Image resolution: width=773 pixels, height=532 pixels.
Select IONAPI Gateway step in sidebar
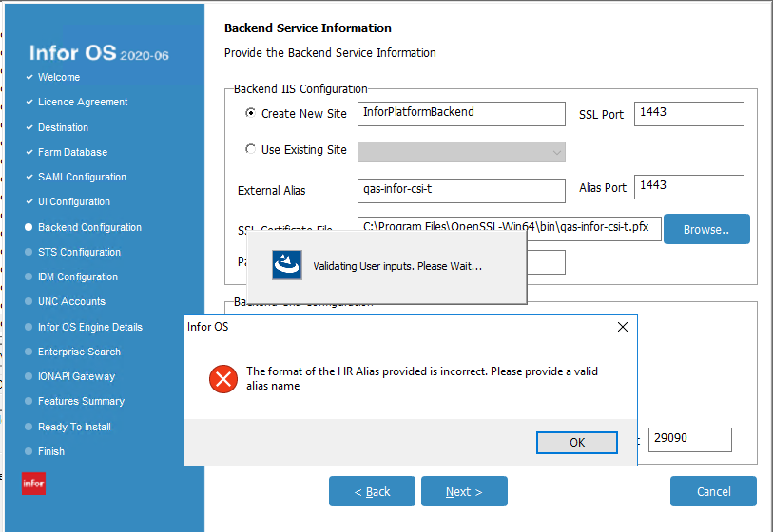pyautogui.click(x=76, y=376)
